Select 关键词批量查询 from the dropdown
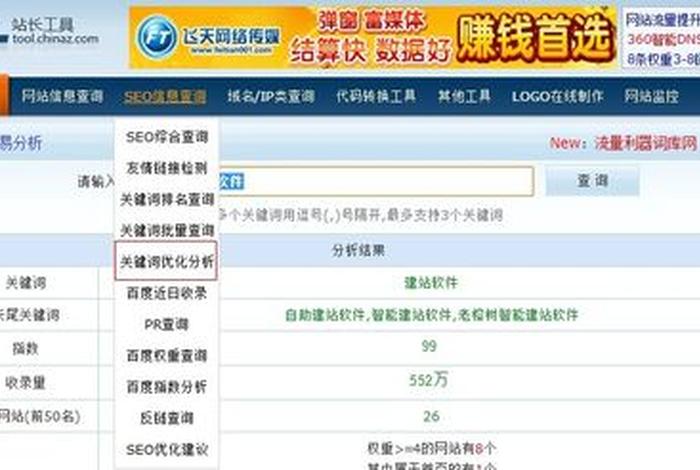 (x=167, y=231)
